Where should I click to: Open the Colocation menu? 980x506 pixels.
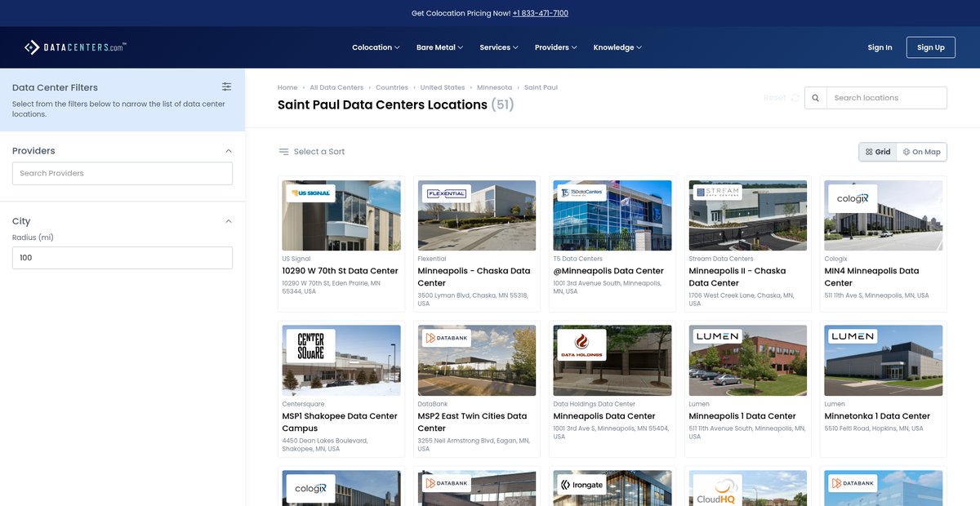pos(376,47)
